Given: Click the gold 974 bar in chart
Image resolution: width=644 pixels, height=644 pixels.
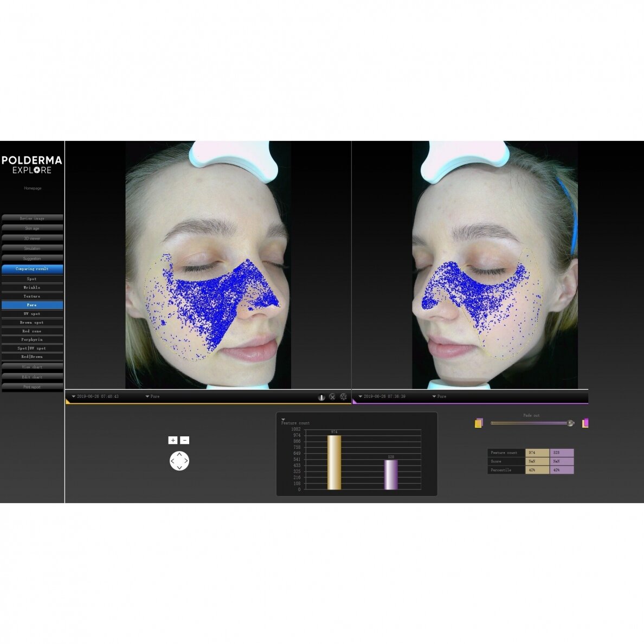Looking at the screenshot, I should tap(334, 462).
